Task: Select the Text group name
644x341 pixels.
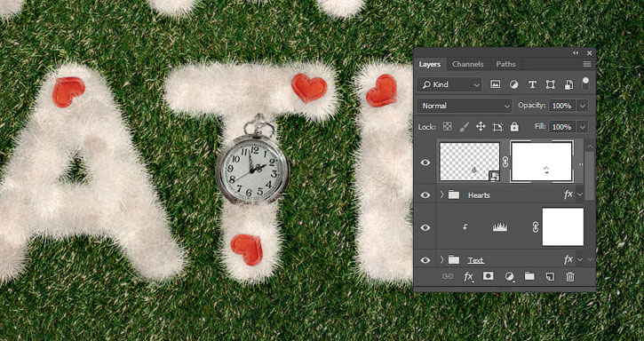Action: [x=475, y=260]
